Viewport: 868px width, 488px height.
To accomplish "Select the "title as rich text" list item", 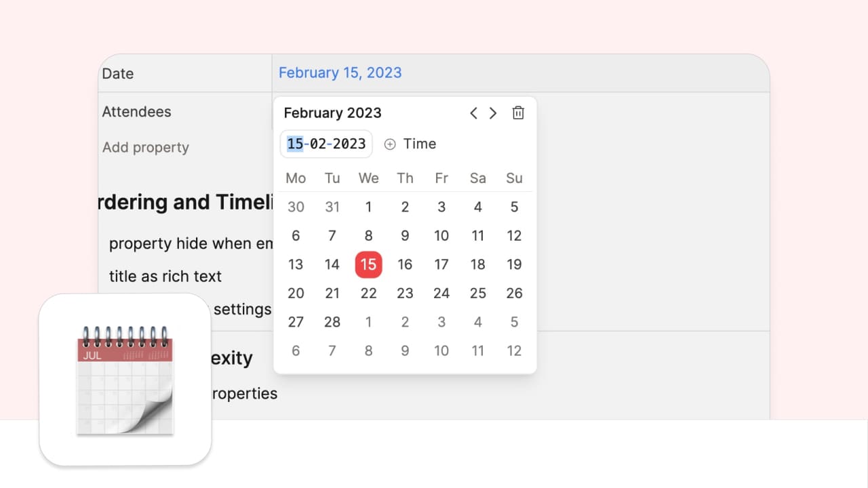I will click(165, 277).
